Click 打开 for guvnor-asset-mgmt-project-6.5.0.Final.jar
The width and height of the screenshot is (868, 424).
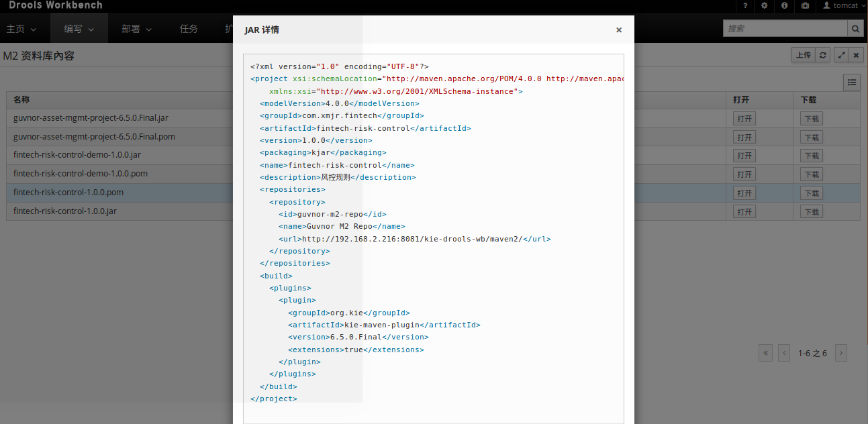pyautogui.click(x=744, y=119)
